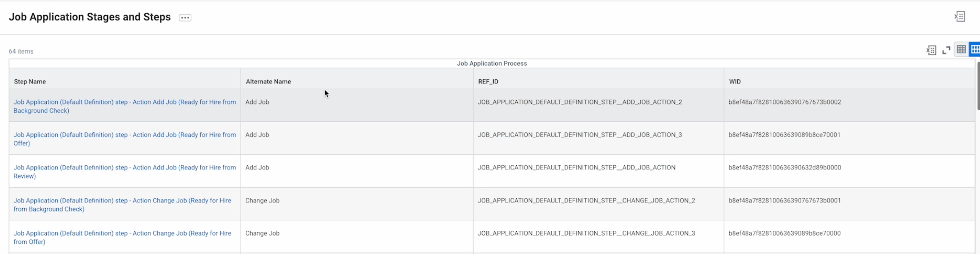Switch to the gray grid view icon
The width and height of the screenshot is (980, 254).
point(961,49)
